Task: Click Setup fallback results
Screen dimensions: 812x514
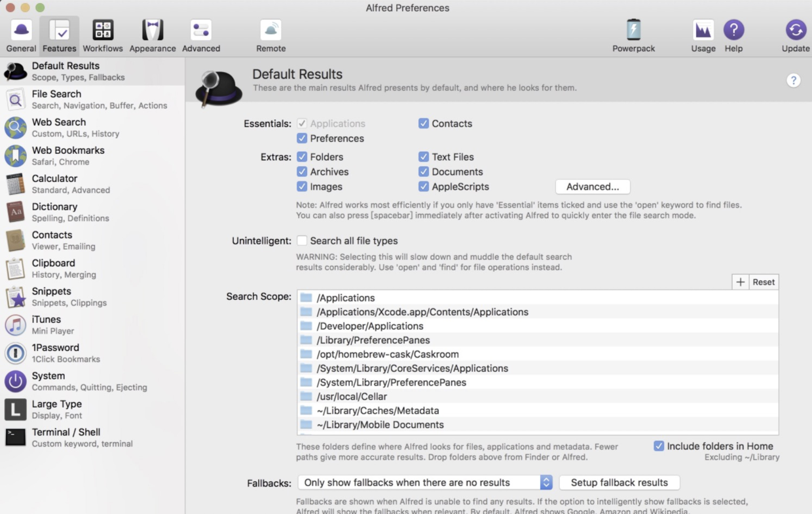Action: click(619, 483)
